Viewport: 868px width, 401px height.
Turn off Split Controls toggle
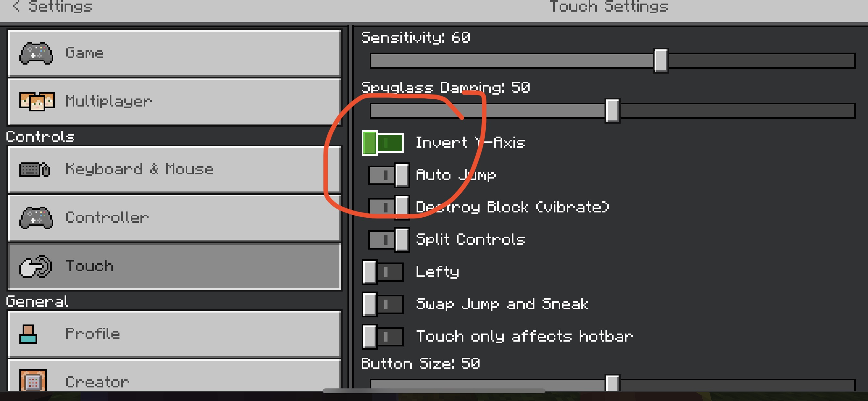point(389,240)
